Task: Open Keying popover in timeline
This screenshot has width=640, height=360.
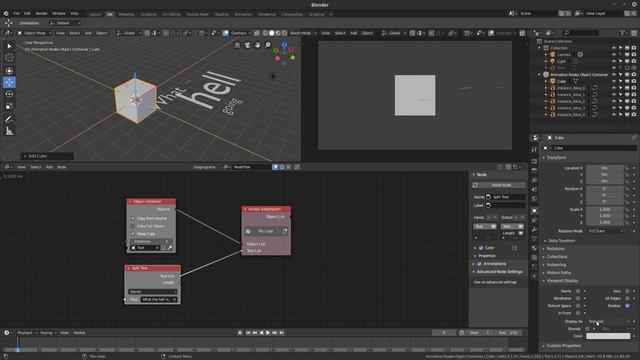Action: [48, 333]
